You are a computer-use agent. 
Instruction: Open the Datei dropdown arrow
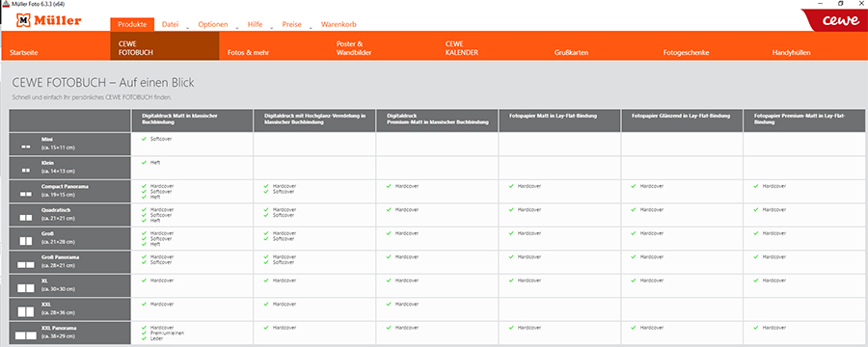coord(188,27)
